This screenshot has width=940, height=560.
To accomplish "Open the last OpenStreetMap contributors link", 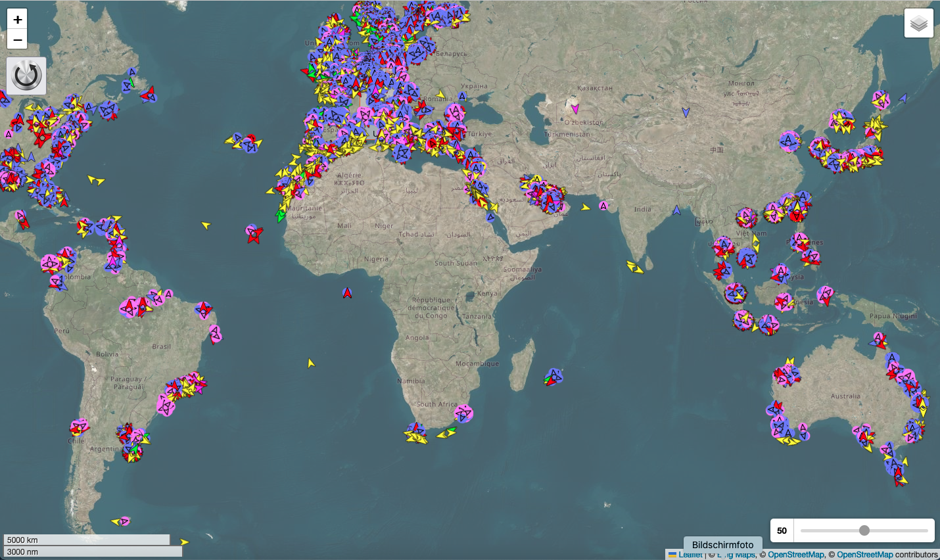I will pos(864,555).
